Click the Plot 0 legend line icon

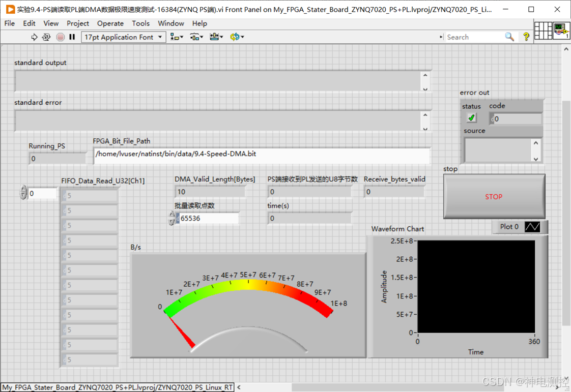pyautogui.click(x=532, y=227)
